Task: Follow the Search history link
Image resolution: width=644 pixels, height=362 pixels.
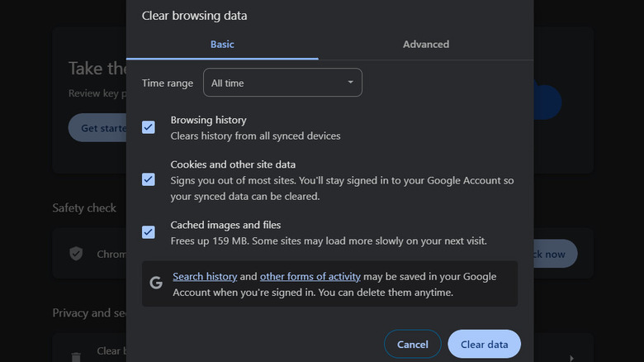Action: 205,277
